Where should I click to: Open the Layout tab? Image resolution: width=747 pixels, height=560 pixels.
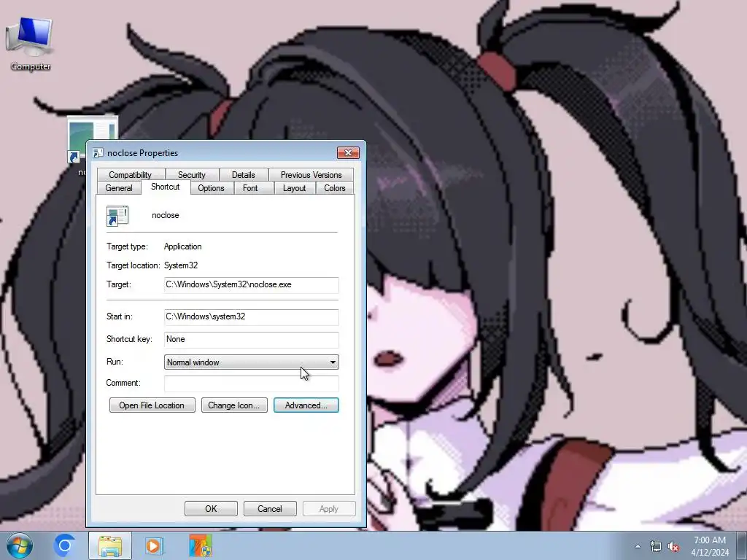click(x=295, y=188)
